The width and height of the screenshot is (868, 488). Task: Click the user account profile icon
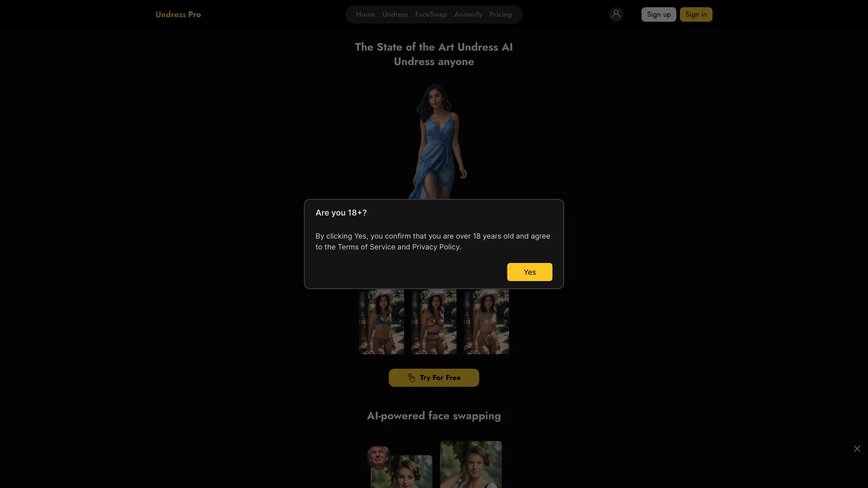616,14
